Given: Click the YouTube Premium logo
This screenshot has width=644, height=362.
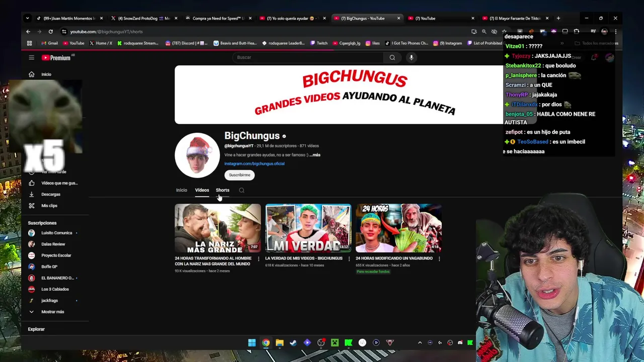Looking at the screenshot, I should click(57, 58).
